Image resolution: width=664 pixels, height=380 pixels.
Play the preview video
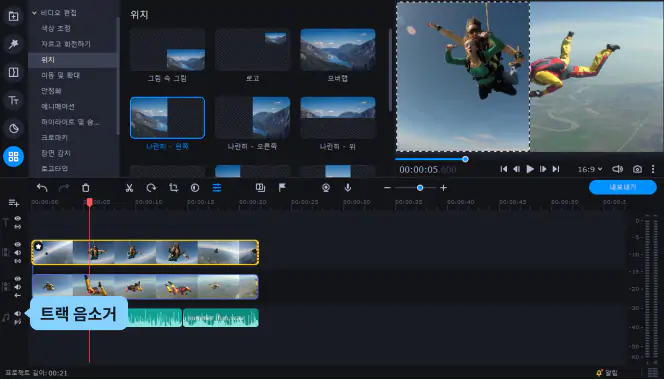530,169
